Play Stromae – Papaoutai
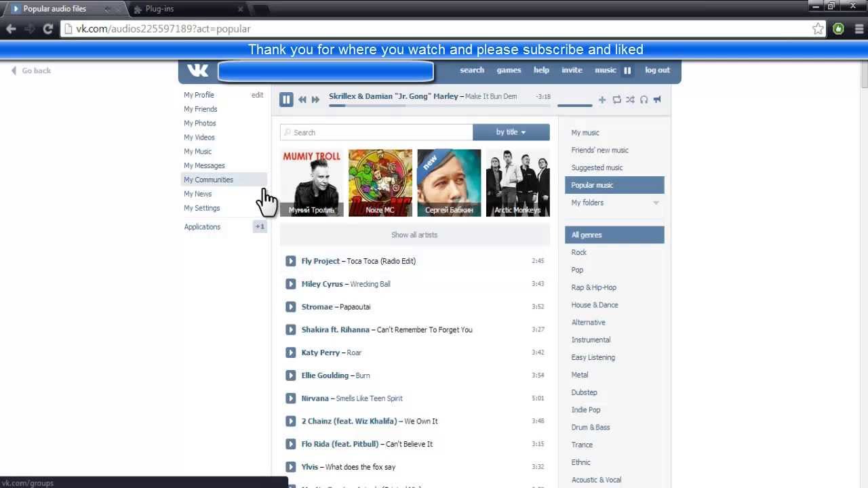 (291, 307)
